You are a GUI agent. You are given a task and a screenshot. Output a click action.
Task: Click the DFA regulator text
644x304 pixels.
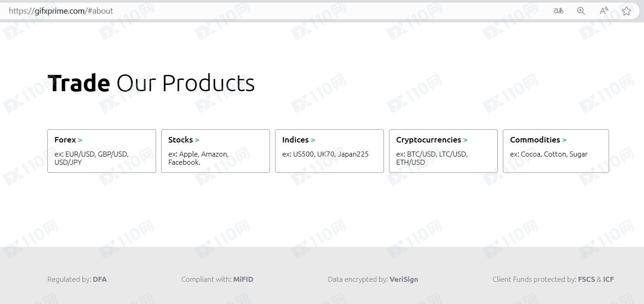tap(100, 279)
